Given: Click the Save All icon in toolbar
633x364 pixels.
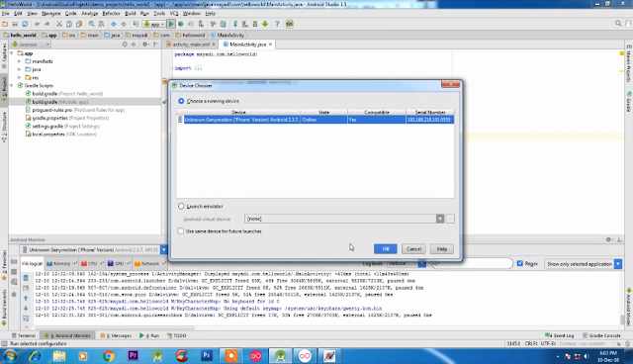Looking at the screenshot, I should click(x=15, y=24).
